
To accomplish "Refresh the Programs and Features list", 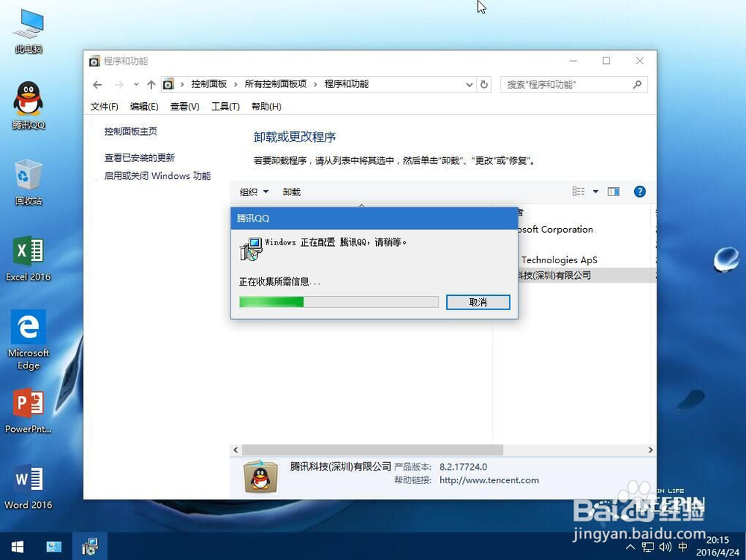I will pos(484,84).
